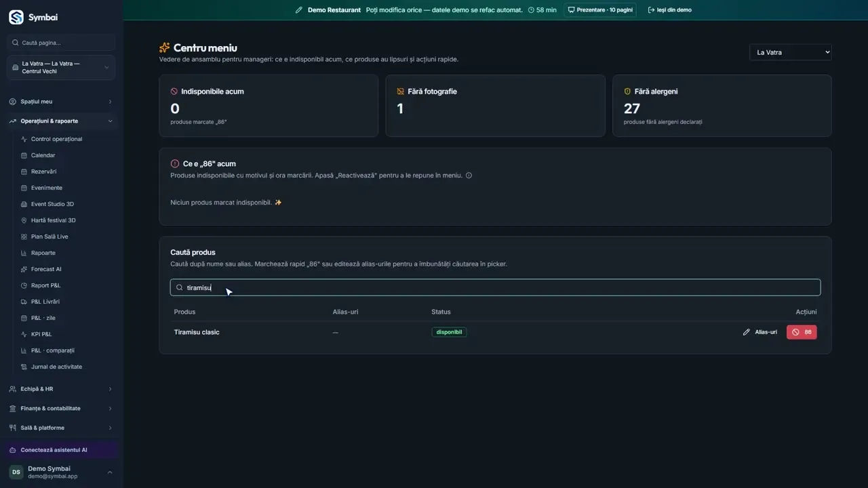Screen dimensions: 868x488
Task: Mark Tiramisu clasic as 86
Action: pyautogui.click(x=802, y=332)
